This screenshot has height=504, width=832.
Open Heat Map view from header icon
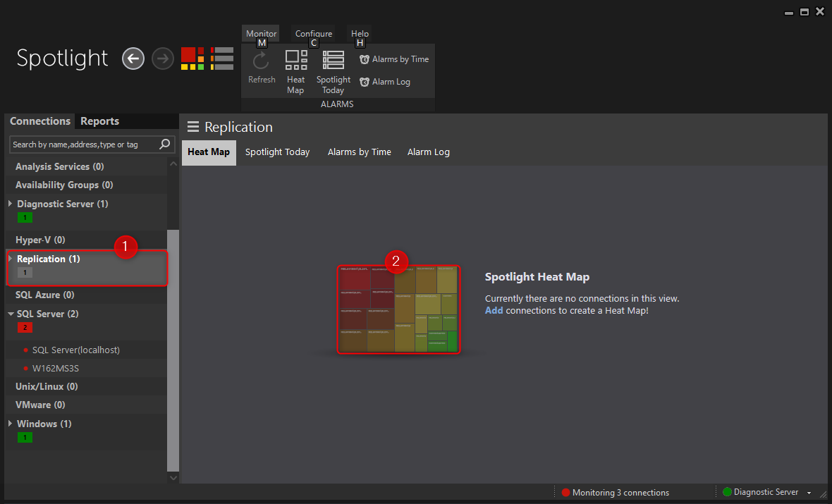pyautogui.click(x=192, y=59)
